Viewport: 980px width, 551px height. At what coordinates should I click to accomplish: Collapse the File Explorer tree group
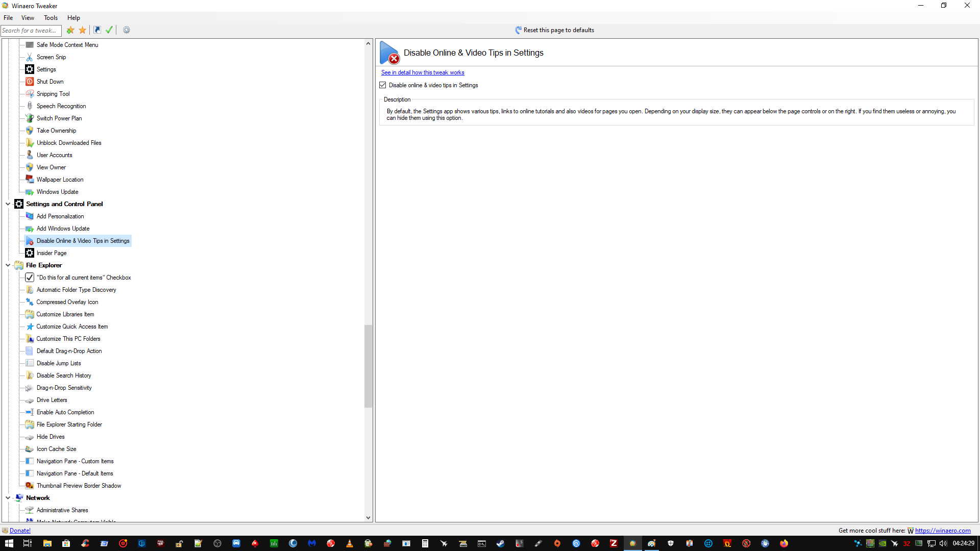click(8, 265)
